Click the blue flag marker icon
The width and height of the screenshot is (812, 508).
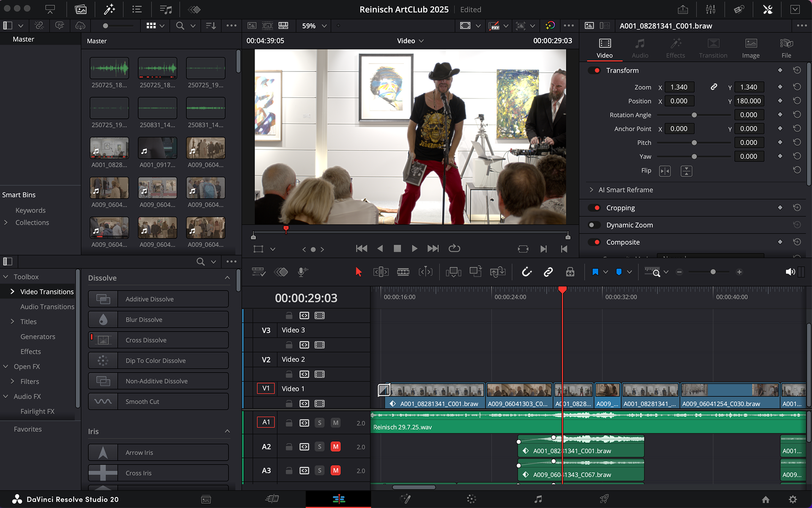pyautogui.click(x=595, y=272)
